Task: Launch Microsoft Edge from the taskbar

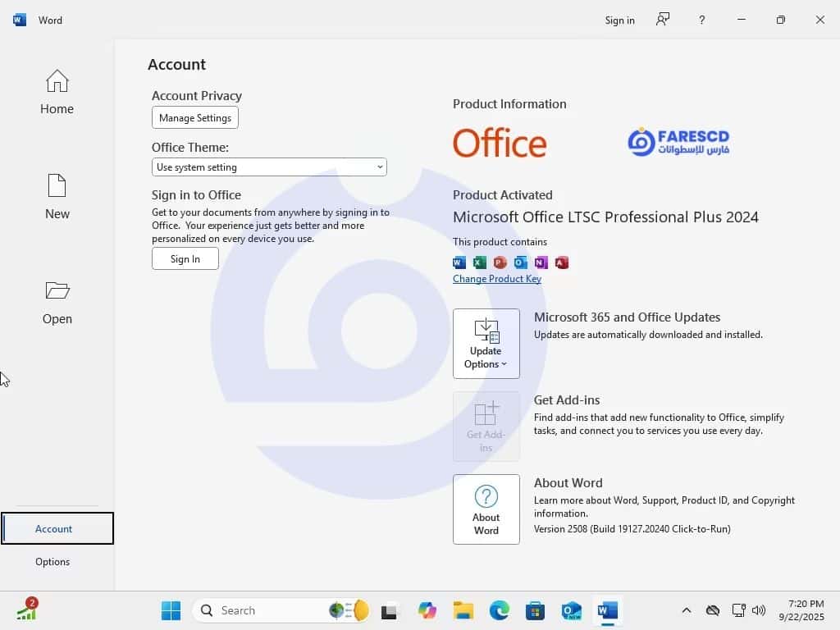Action: coord(499,610)
